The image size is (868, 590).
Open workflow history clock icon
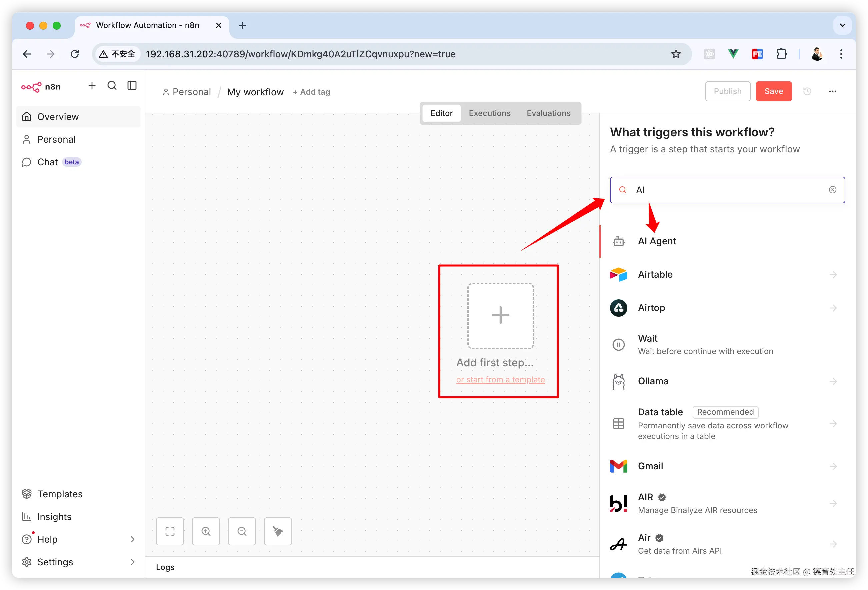pyautogui.click(x=807, y=91)
